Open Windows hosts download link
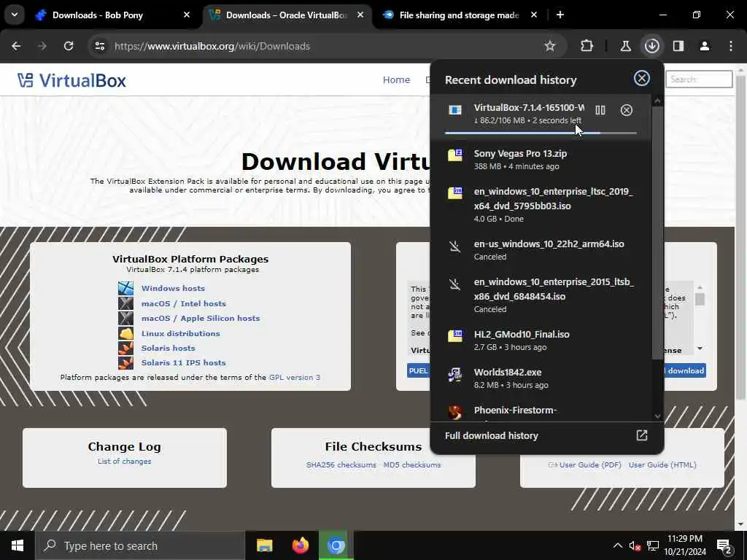Image resolution: width=747 pixels, height=560 pixels. pyautogui.click(x=173, y=288)
